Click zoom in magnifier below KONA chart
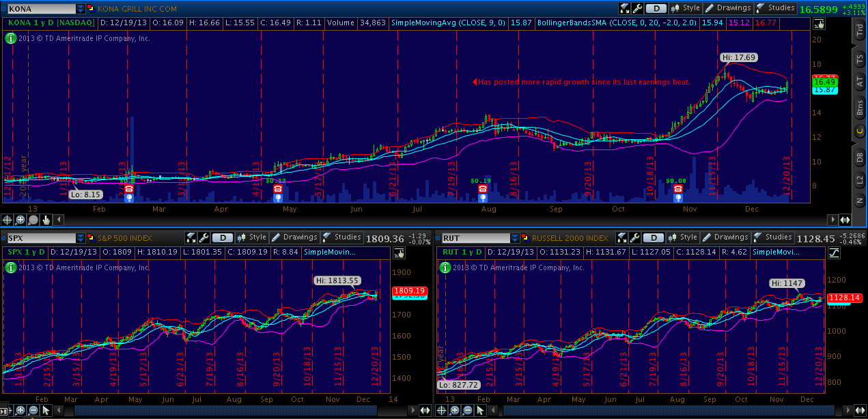This screenshot has width=868, height=419. tap(20, 220)
